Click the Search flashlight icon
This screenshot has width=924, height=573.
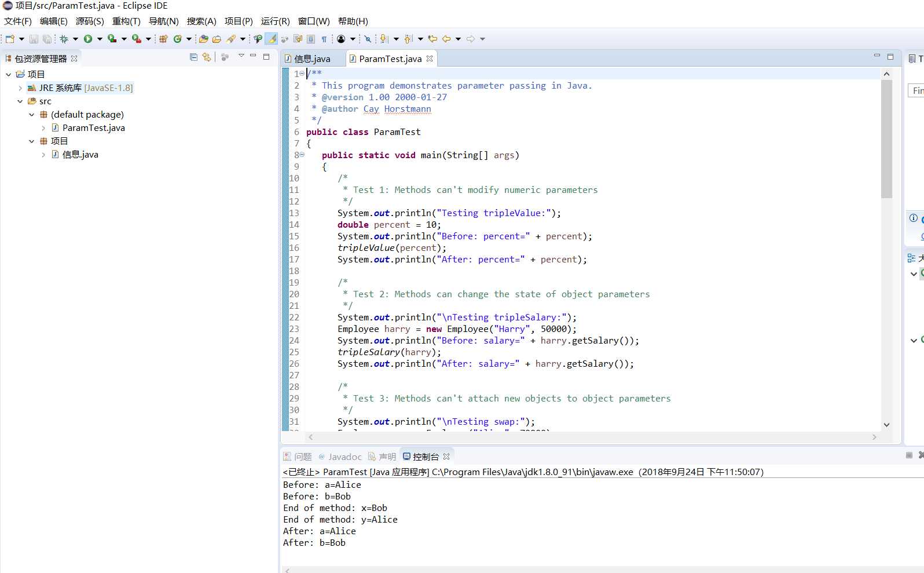point(230,39)
